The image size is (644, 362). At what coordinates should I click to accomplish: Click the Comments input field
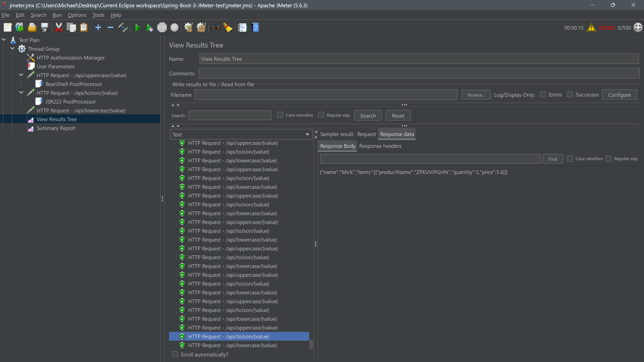click(x=419, y=73)
